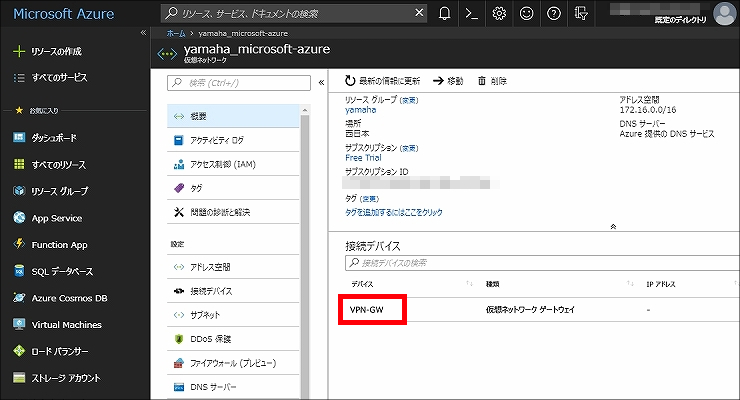Open ロード バランサー from sidebar
740x400 pixels.
50,351
